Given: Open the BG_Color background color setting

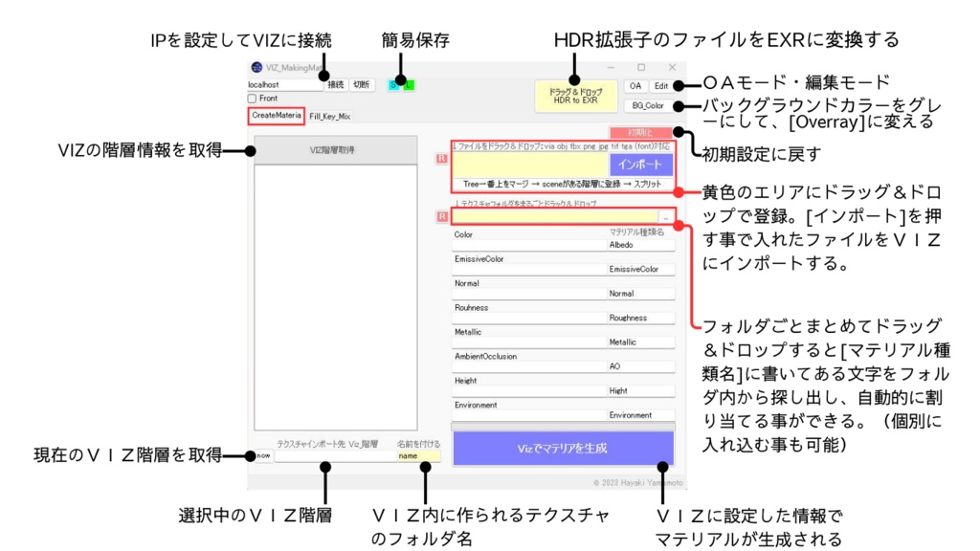Looking at the screenshot, I should point(649,105).
